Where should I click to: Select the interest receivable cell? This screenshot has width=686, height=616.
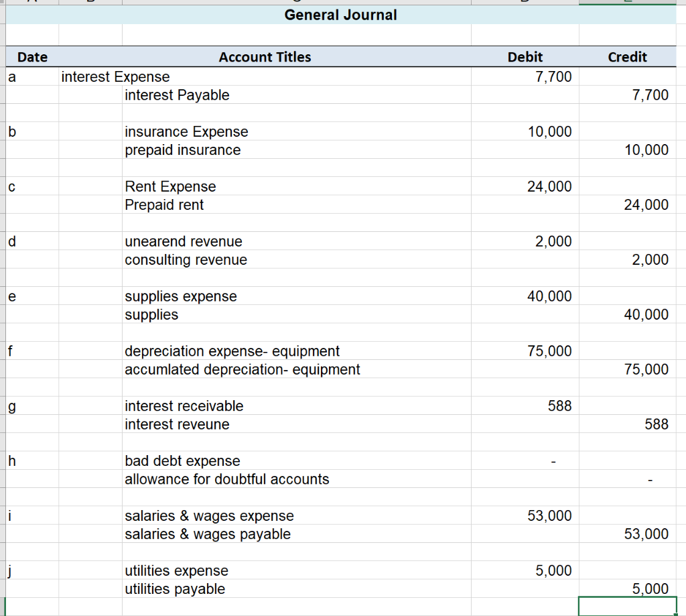pyautogui.click(x=297, y=406)
